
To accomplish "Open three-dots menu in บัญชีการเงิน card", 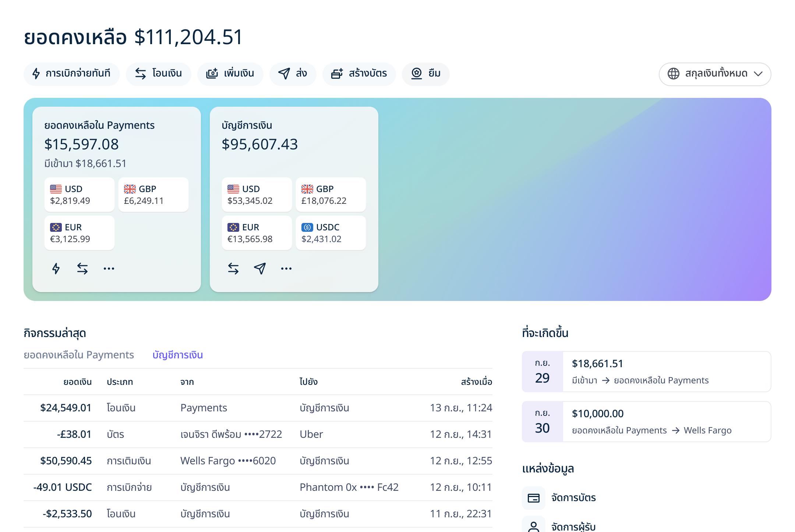I will [286, 269].
